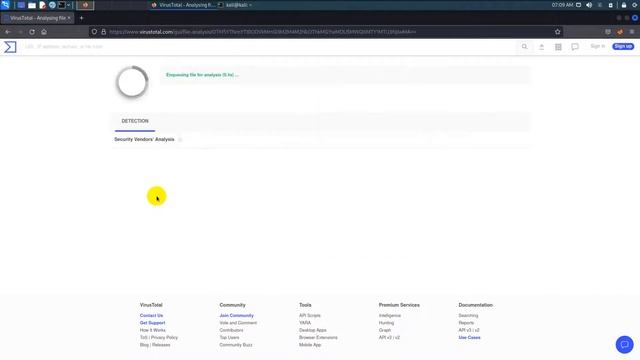Image resolution: width=640 pixels, height=360 pixels.
Task: Open the How it Works footer link
Action: [153, 330]
